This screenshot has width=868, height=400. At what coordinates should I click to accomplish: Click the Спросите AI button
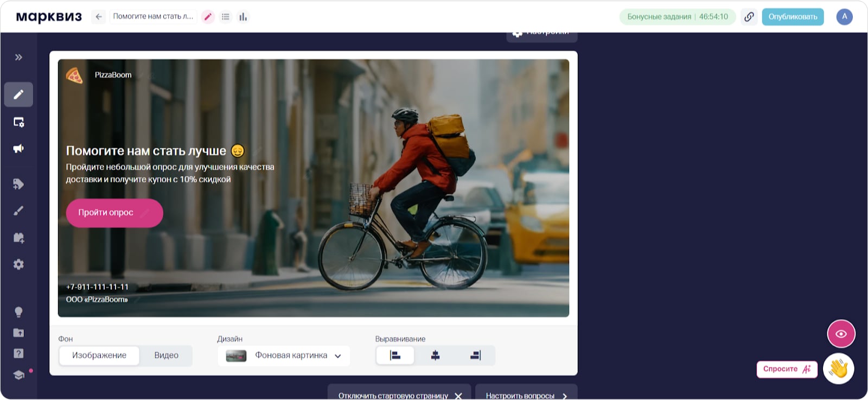point(787,369)
